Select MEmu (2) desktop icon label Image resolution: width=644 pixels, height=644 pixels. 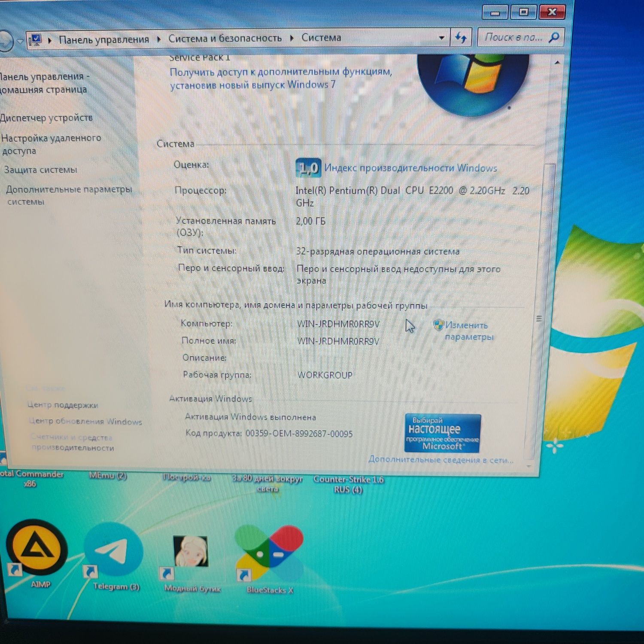(107, 475)
